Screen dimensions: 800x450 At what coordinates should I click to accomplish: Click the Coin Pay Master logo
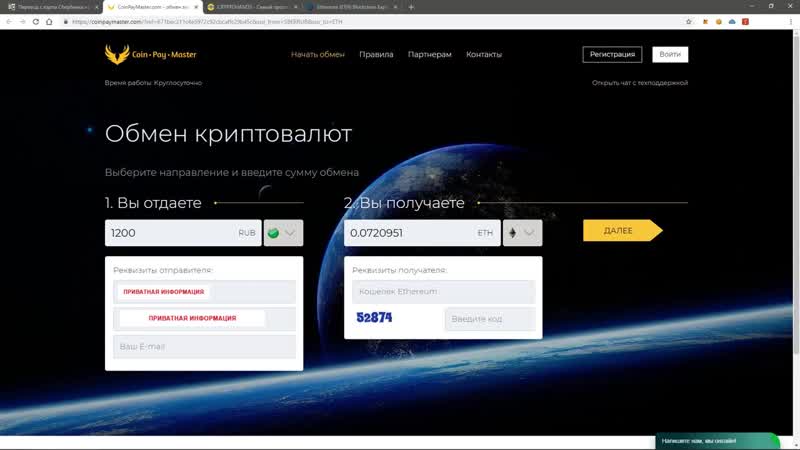coord(151,54)
